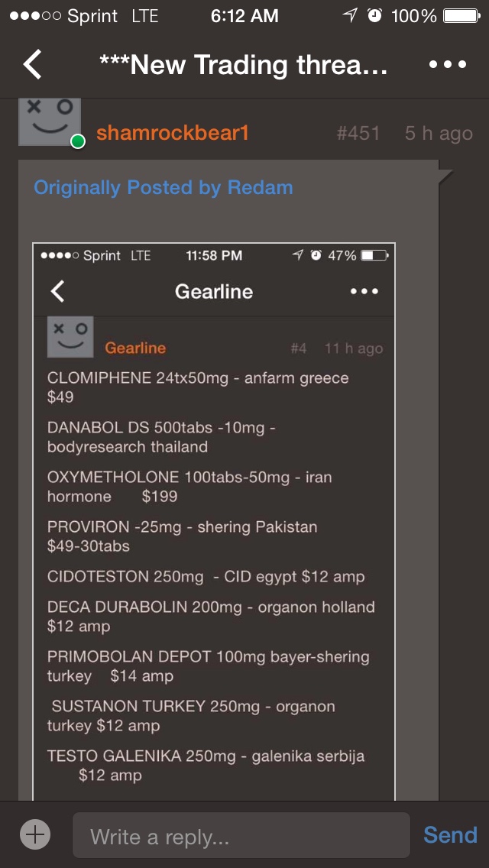Tap the '5 h ago' timestamp
Viewport: 489px width, 868px height.
439,134
